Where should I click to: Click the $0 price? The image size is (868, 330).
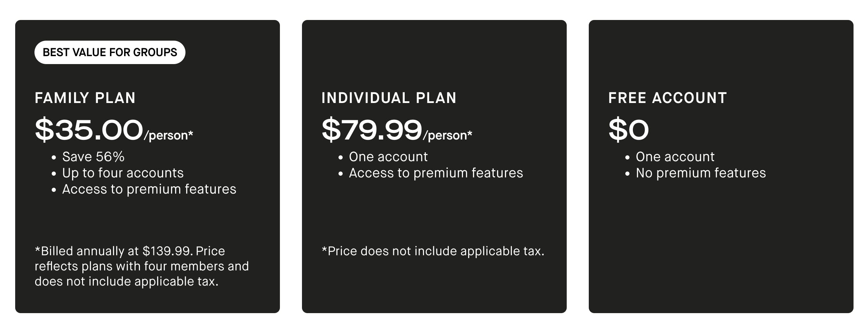[x=628, y=130]
